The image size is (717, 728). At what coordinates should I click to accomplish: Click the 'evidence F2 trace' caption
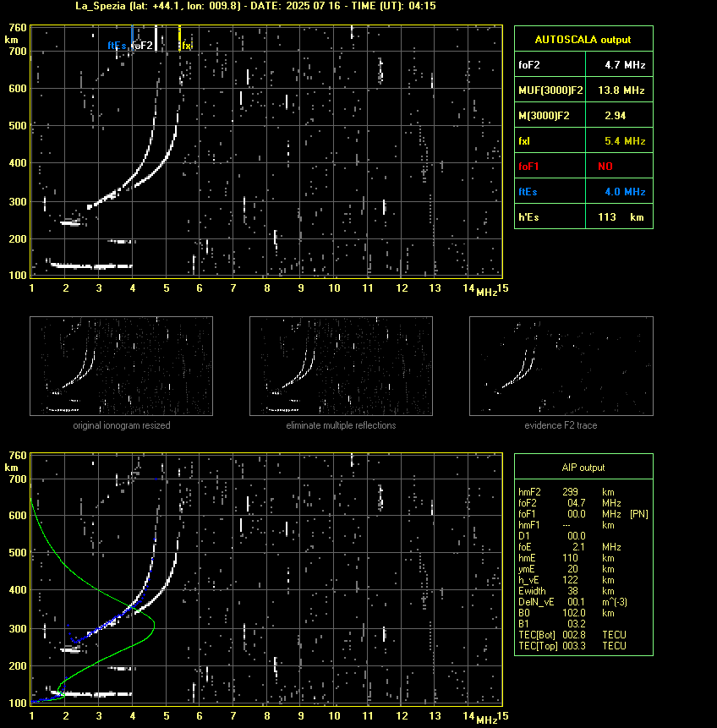561,425
